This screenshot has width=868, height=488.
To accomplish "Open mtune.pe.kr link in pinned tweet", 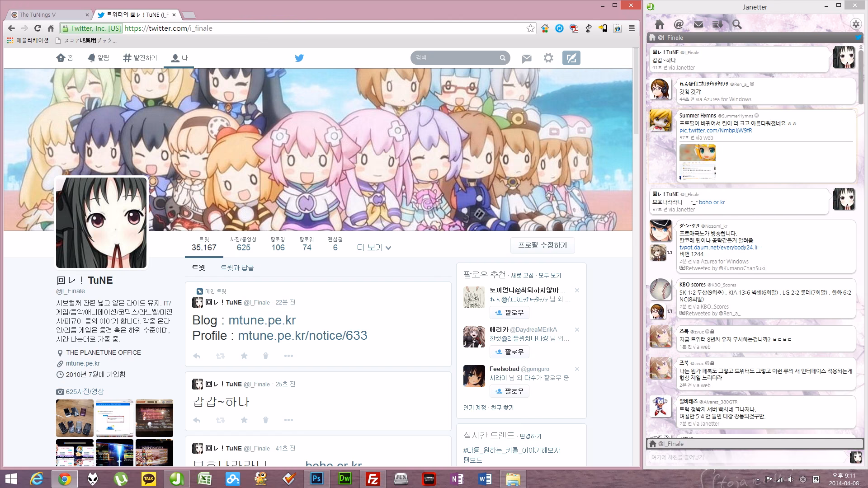I will coord(262,320).
